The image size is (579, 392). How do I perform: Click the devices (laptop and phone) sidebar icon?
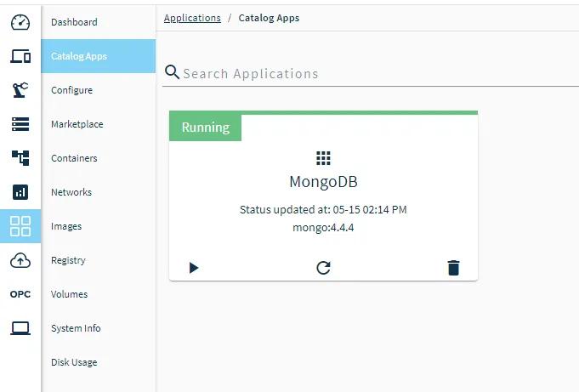coord(20,56)
